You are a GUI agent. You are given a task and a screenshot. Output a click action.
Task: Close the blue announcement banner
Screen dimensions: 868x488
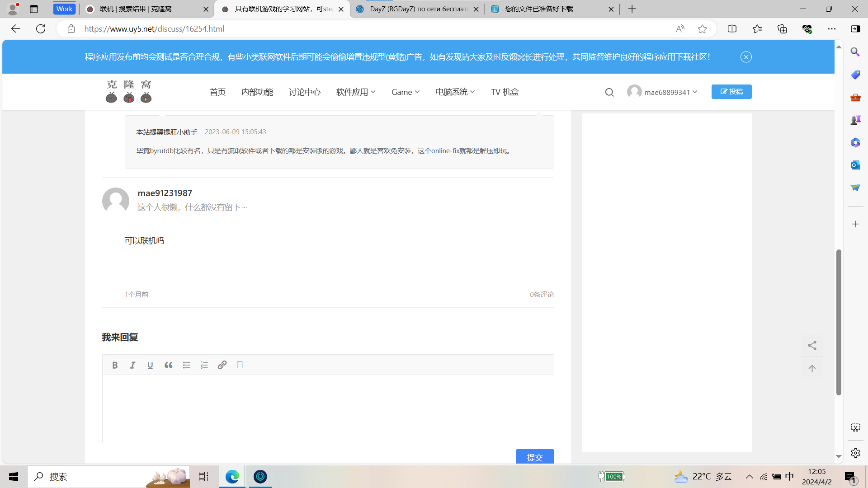coord(746,57)
